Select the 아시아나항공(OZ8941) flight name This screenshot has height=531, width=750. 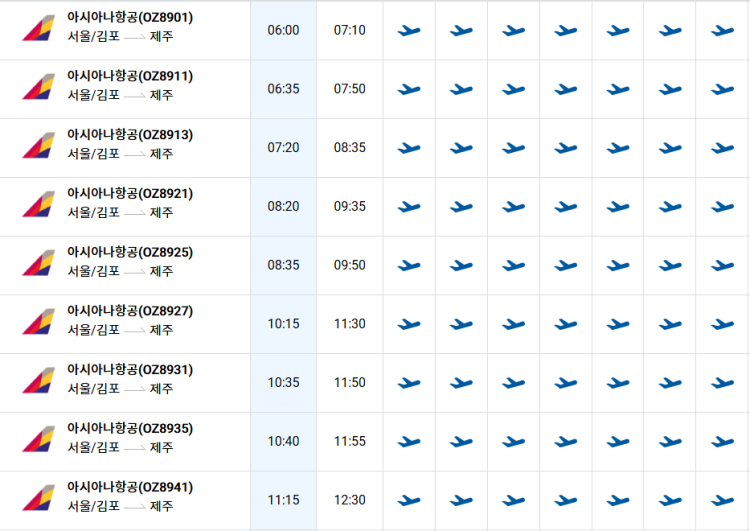point(130,487)
